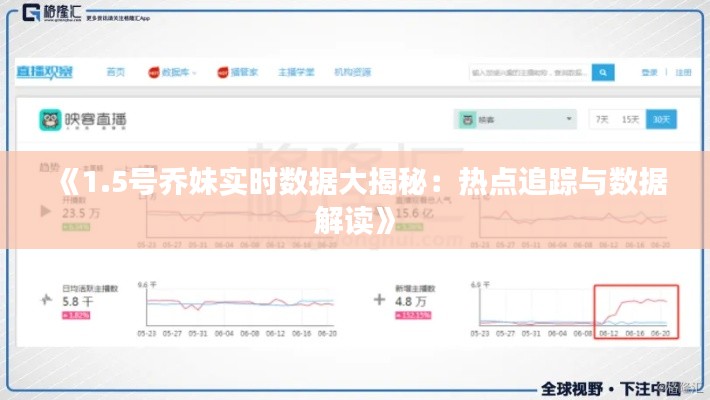
Task: Click pink percentage badge under 5.8 千
Action: tap(76, 315)
